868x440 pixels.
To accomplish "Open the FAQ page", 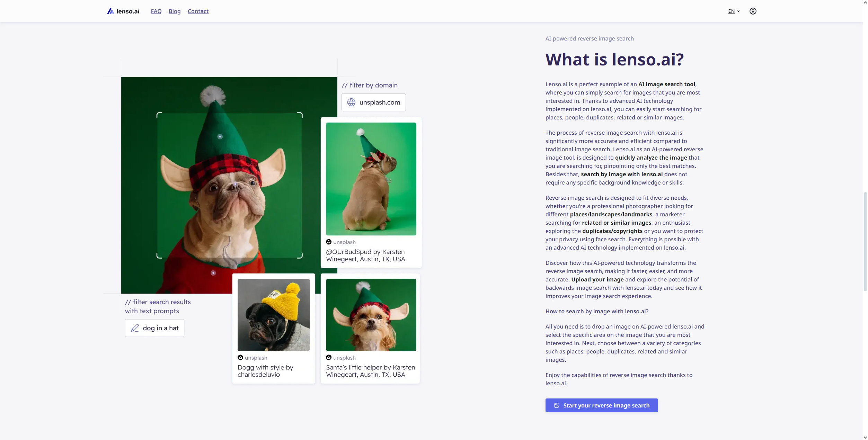I will [156, 11].
